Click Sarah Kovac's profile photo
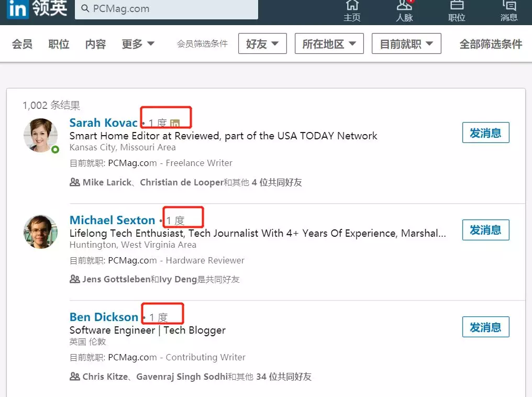This screenshot has width=532, height=397. coord(40,135)
